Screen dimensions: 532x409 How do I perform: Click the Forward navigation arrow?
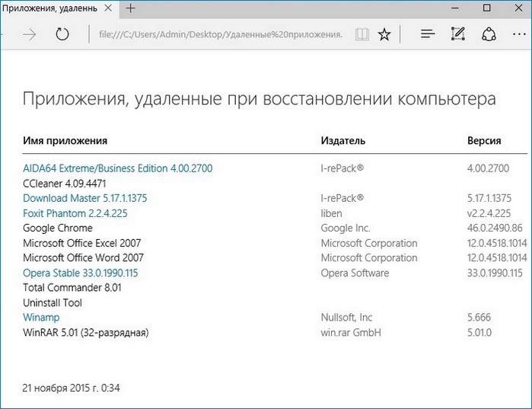(29, 34)
